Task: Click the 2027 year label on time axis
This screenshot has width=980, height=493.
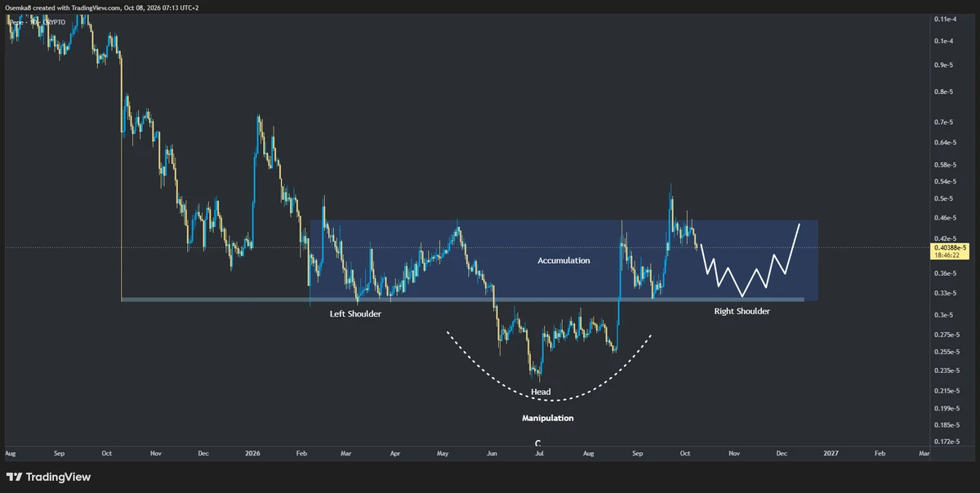Action: (x=830, y=451)
